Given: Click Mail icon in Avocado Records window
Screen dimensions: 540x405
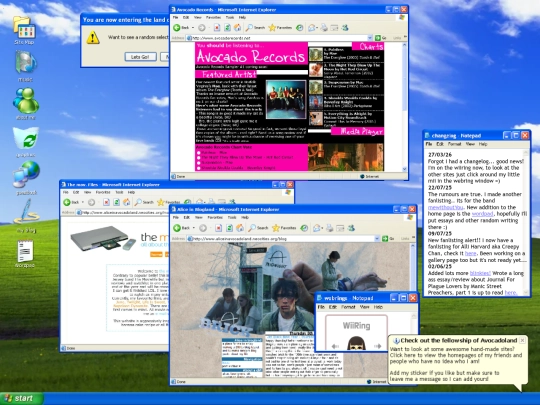Looking at the screenshot, I should 311,28.
